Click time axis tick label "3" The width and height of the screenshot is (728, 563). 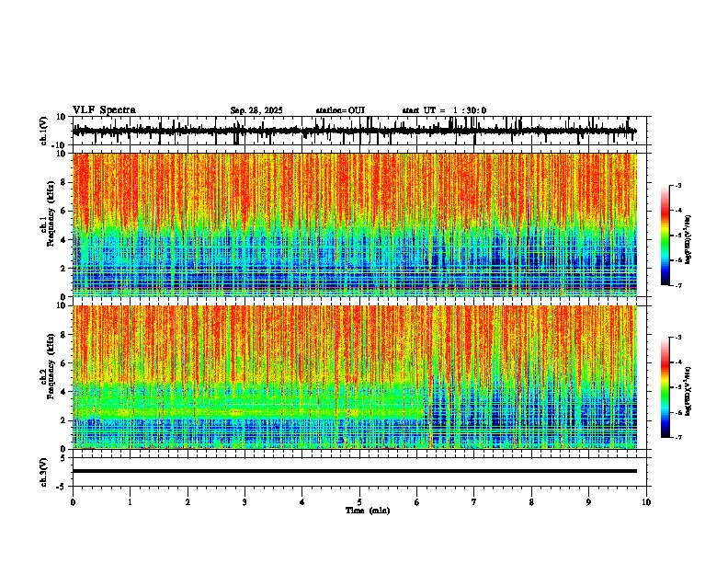pos(245,502)
